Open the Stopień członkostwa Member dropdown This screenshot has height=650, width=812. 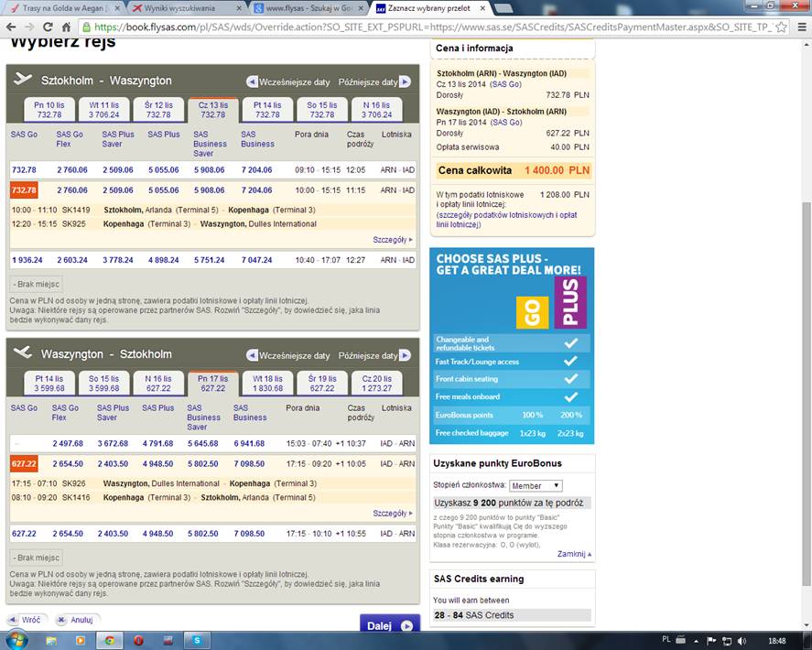point(536,486)
